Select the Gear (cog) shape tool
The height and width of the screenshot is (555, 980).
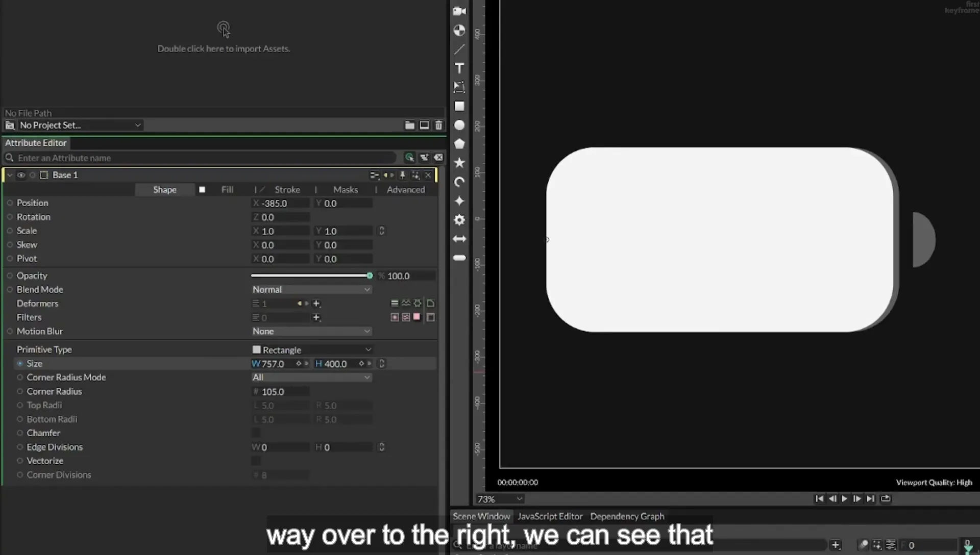click(x=459, y=220)
